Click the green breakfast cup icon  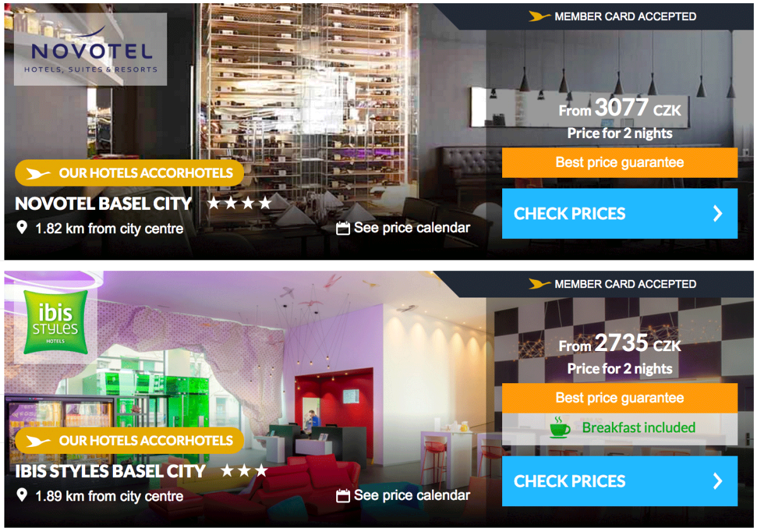click(x=560, y=427)
